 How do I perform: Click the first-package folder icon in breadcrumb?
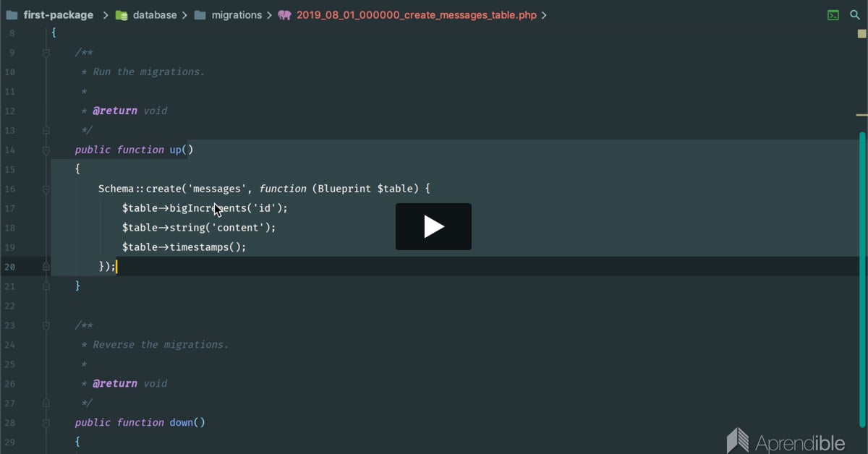click(12, 15)
